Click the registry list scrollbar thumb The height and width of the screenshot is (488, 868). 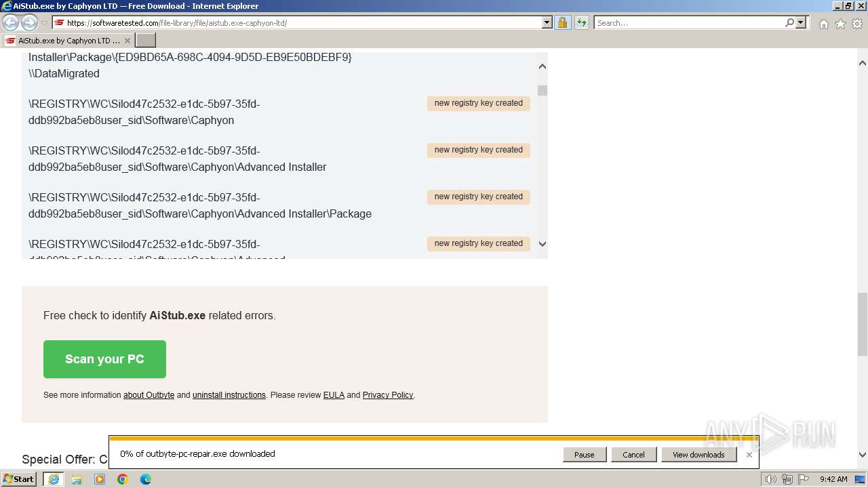pos(542,91)
